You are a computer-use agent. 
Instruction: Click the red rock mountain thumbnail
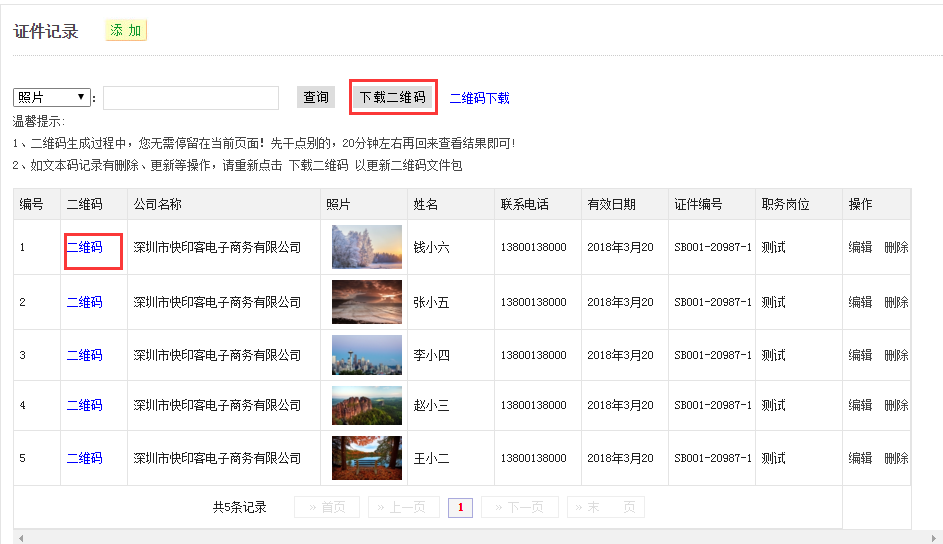366,405
